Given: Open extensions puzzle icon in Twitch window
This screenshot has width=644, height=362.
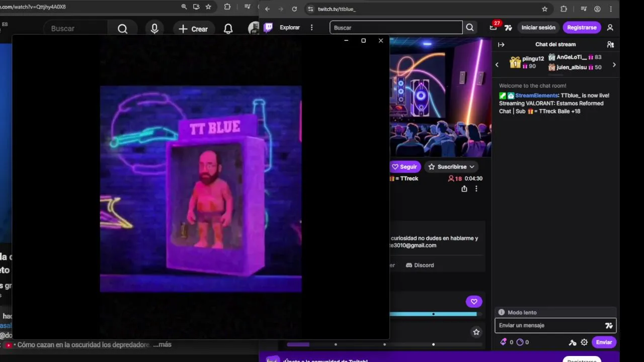Looking at the screenshot, I should (563, 9).
